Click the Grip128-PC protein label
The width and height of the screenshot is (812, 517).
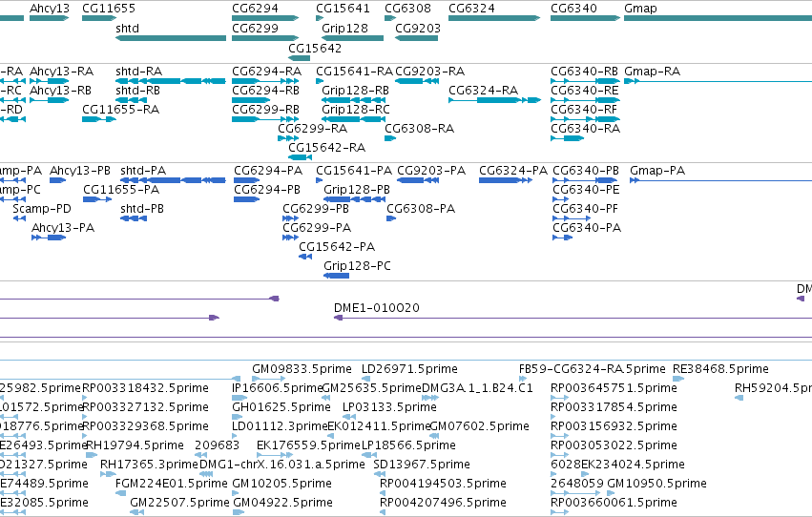(357, 265)
